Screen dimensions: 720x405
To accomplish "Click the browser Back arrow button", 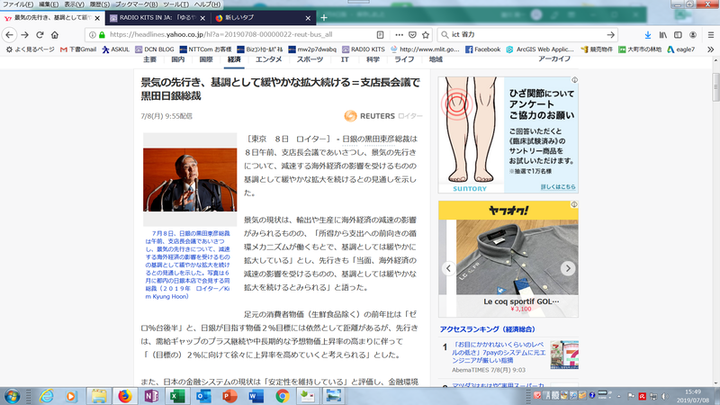I will point(10,34).
